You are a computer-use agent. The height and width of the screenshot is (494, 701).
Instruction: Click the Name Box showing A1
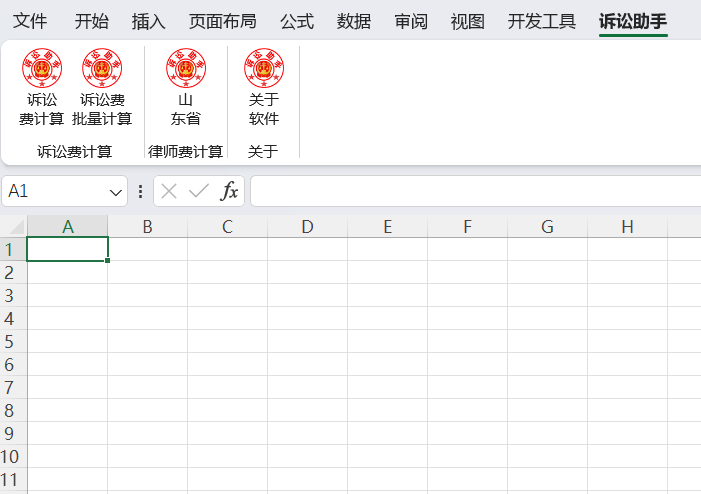[55, 191]
